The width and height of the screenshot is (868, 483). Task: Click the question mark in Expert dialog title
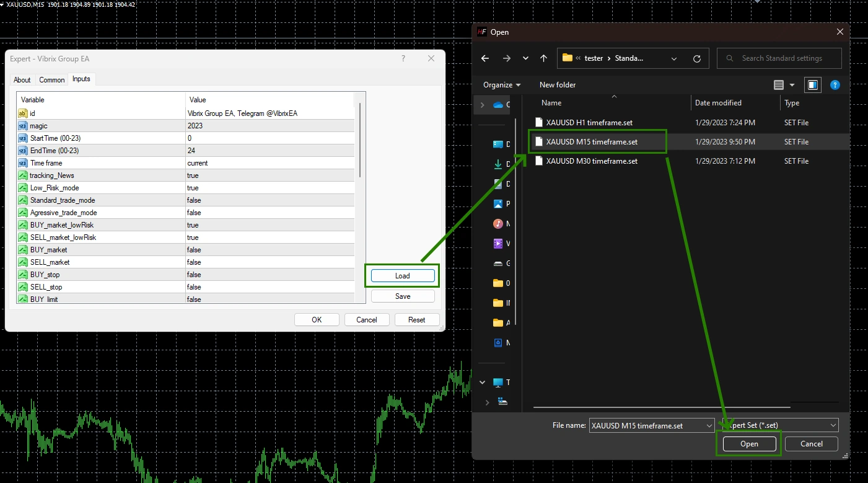pyautogui.click(x=403, y=58)
